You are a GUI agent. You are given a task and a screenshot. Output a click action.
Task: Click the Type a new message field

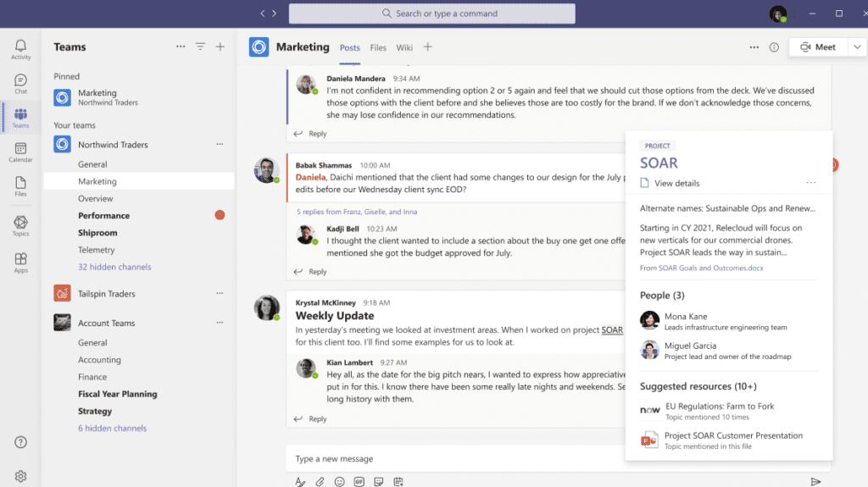(x=458, y=459)
